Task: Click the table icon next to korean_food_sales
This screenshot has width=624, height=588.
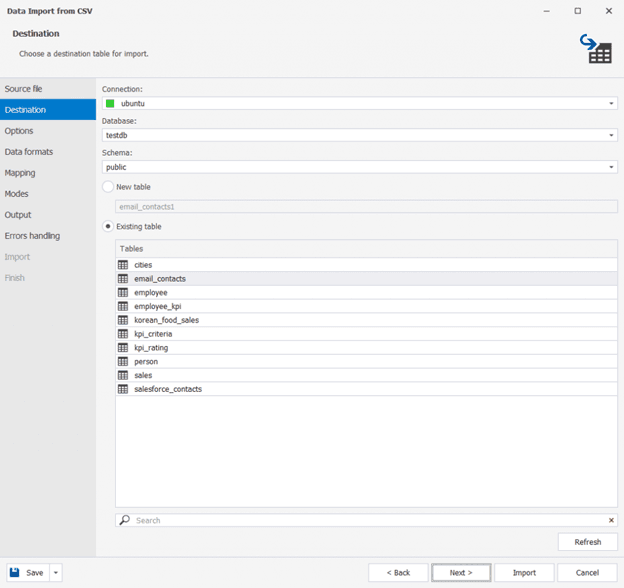Action: point(123,320)
